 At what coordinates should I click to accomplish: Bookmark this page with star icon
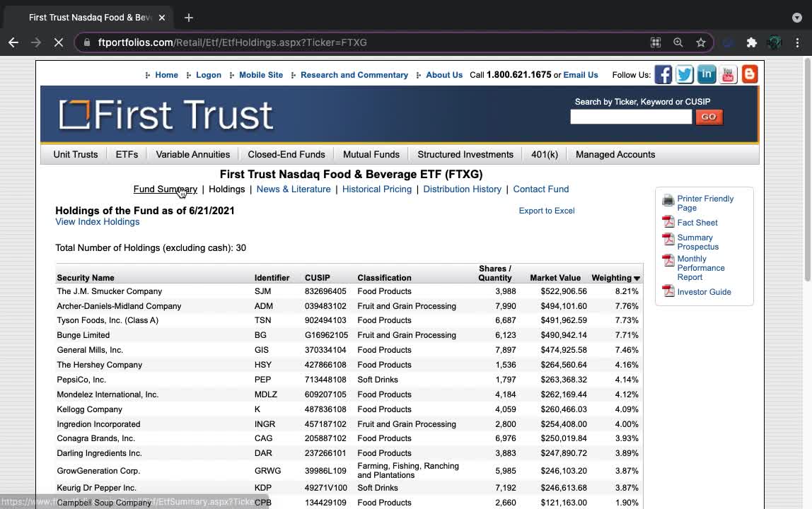tap(701, 42)
